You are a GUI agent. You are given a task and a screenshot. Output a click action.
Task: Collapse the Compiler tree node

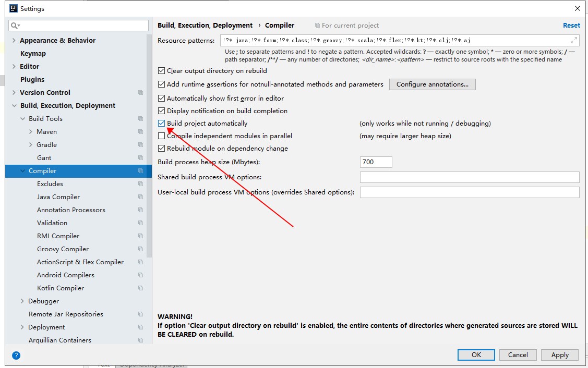tap(22, 171)
